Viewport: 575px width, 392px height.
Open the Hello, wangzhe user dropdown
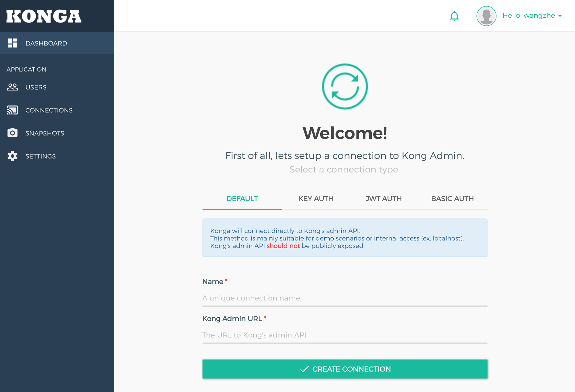click(x=528, y=15)
